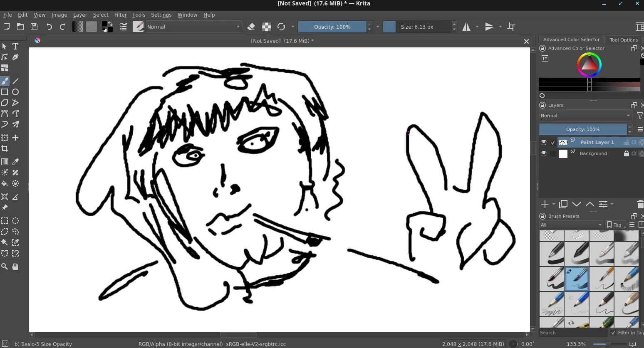Open the Filter menu
The height and width of the screenshot is (348, 644).
tap(120, 15)
